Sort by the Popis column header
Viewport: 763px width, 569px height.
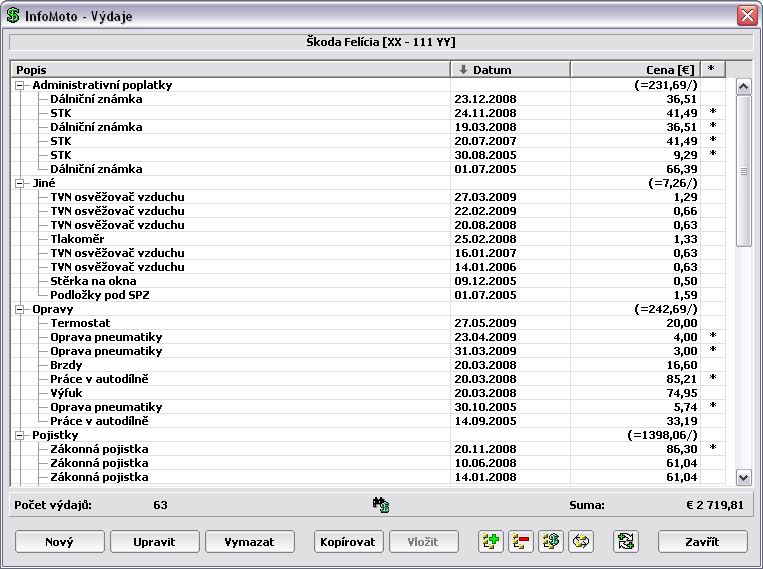[x=230, y=70]
